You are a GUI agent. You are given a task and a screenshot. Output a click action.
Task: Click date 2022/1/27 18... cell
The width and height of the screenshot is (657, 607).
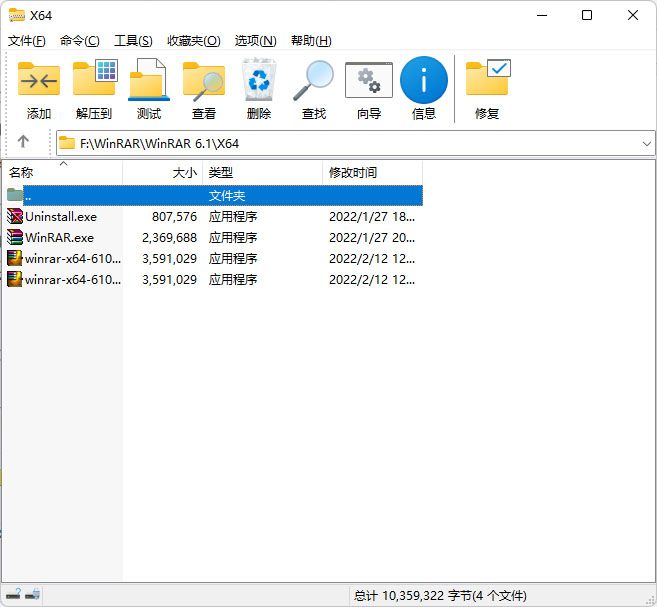pos(372,217)
